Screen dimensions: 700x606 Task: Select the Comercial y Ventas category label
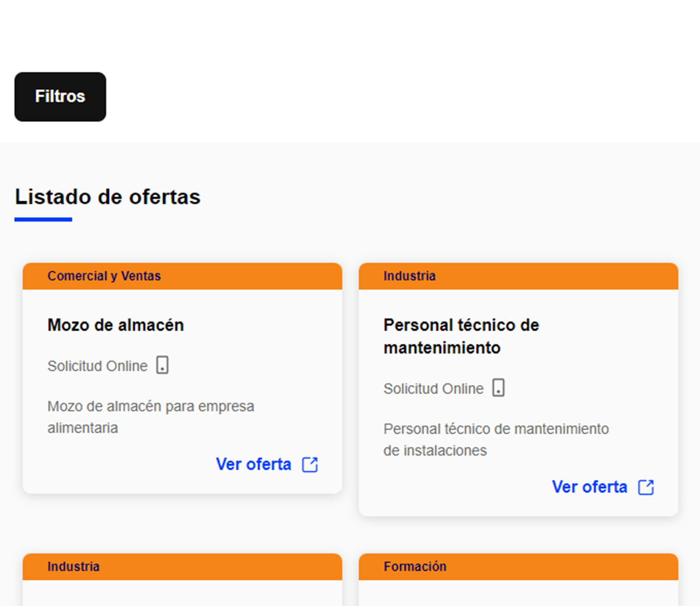pos(104,276)
